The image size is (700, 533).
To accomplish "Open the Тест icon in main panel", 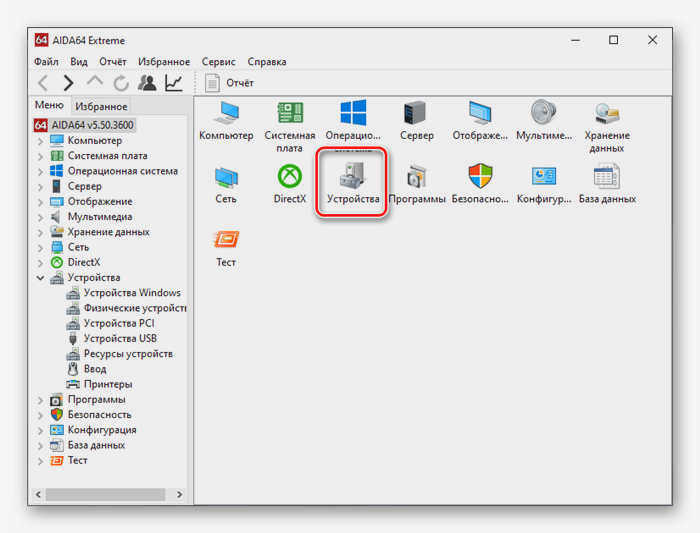I will coord(226,248).
